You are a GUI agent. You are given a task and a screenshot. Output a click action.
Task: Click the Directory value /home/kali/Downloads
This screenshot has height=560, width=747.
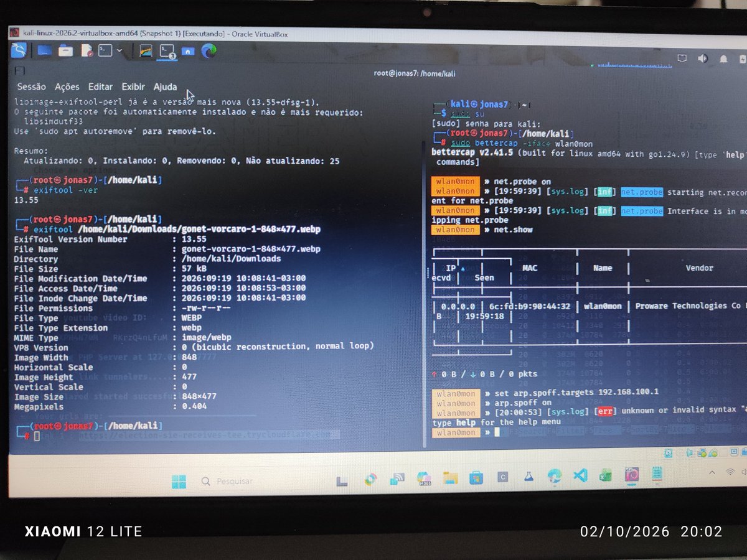[231, 259]
